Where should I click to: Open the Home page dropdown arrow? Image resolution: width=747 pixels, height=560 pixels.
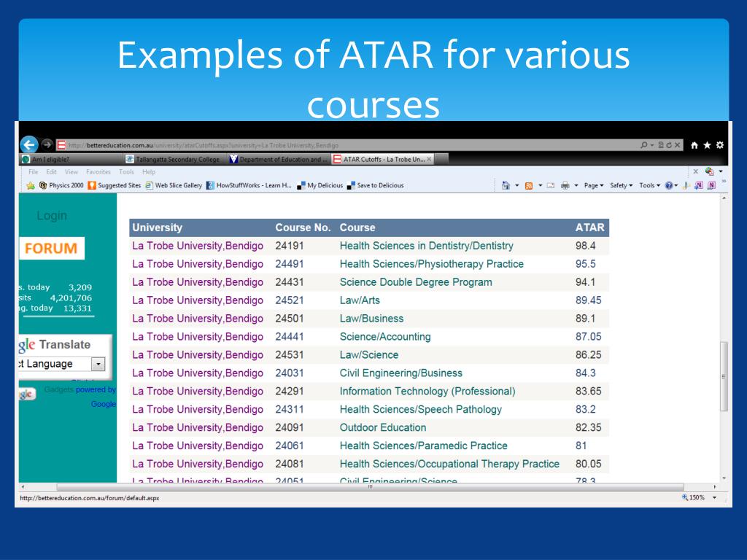click(x=517, y=186)
